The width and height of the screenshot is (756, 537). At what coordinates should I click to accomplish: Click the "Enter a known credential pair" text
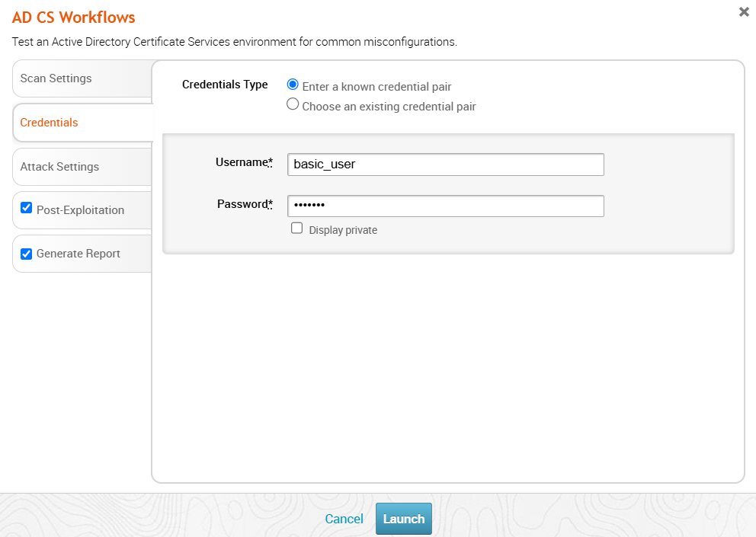(376, 87)
